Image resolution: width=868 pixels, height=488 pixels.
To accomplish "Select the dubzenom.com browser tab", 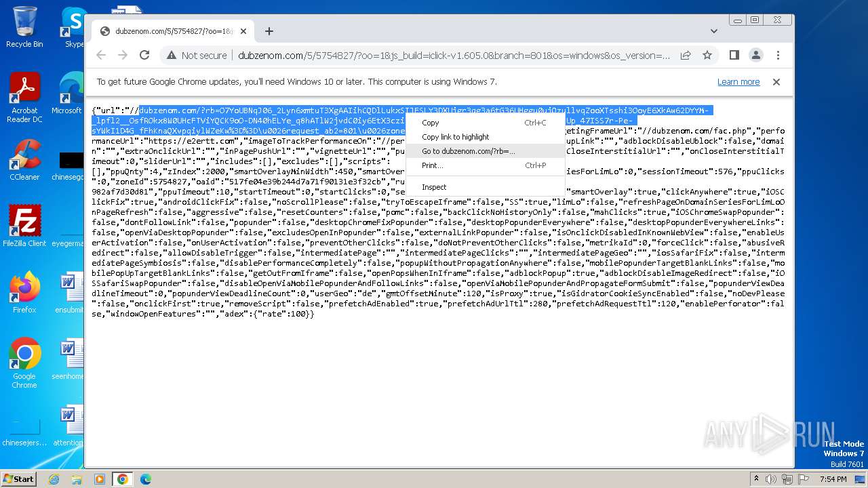I will point(172,31).
